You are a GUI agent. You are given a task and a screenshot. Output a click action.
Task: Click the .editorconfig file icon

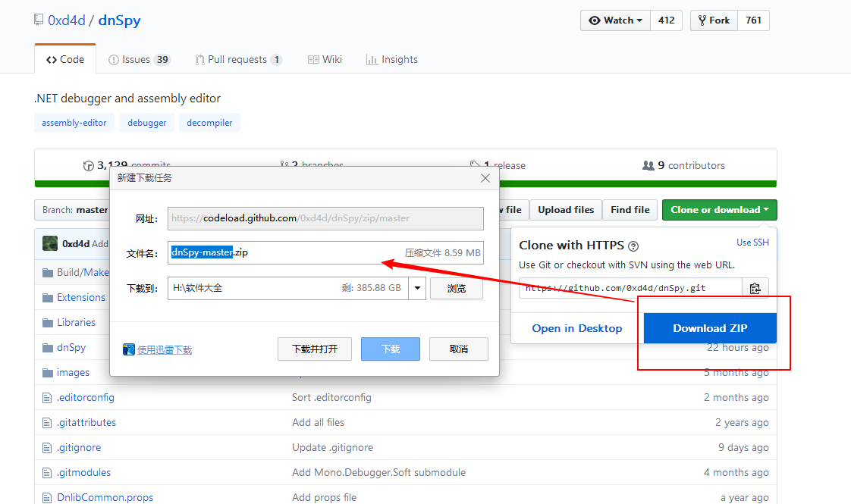[47, 398]
